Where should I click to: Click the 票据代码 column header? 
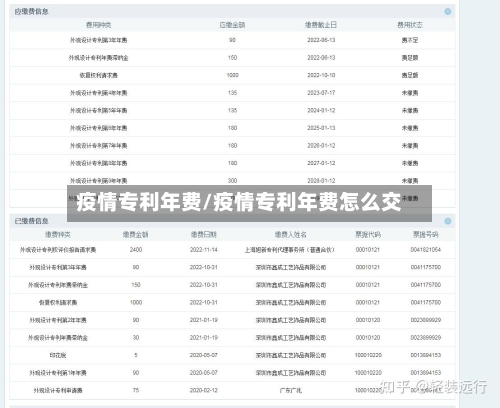368,235
